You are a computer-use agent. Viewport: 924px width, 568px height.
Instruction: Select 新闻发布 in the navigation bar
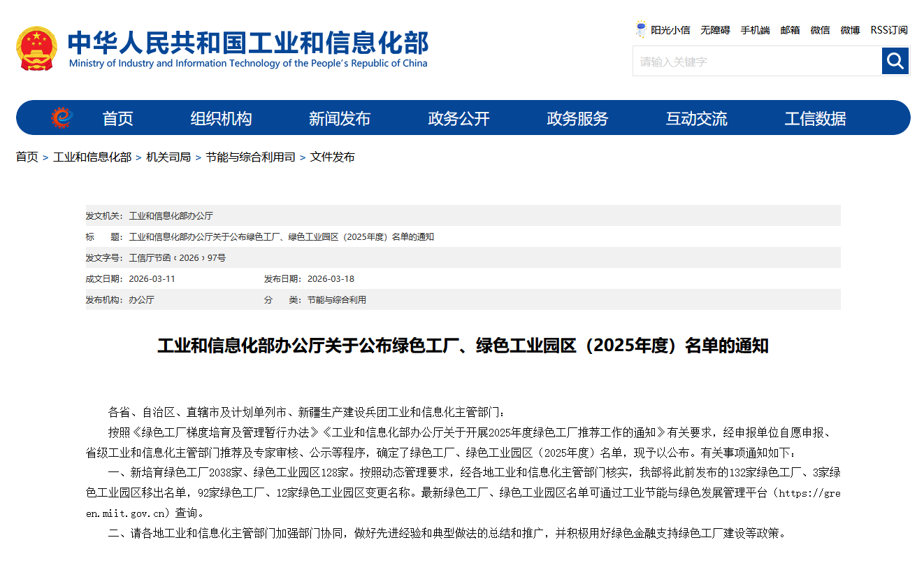pyautogui.click(x=339, y=118)
